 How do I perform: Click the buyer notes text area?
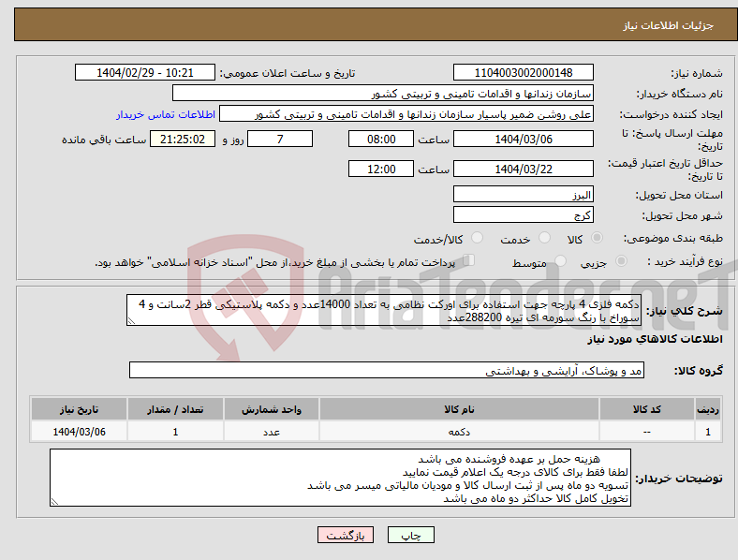point(340,479)
